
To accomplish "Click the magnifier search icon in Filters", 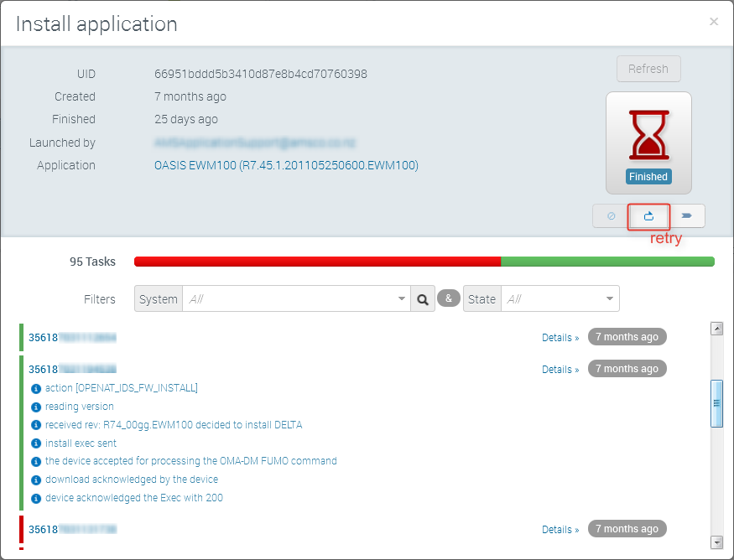I will click(x=423, y=298).
